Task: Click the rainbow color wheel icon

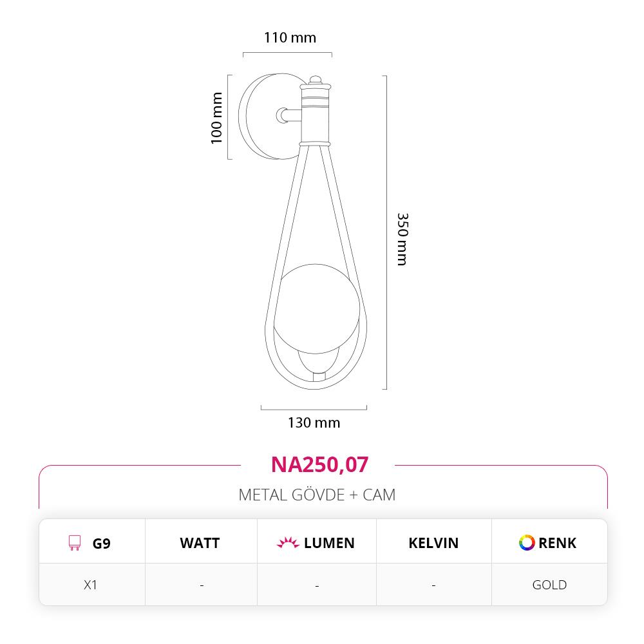Action: [527, 542]
